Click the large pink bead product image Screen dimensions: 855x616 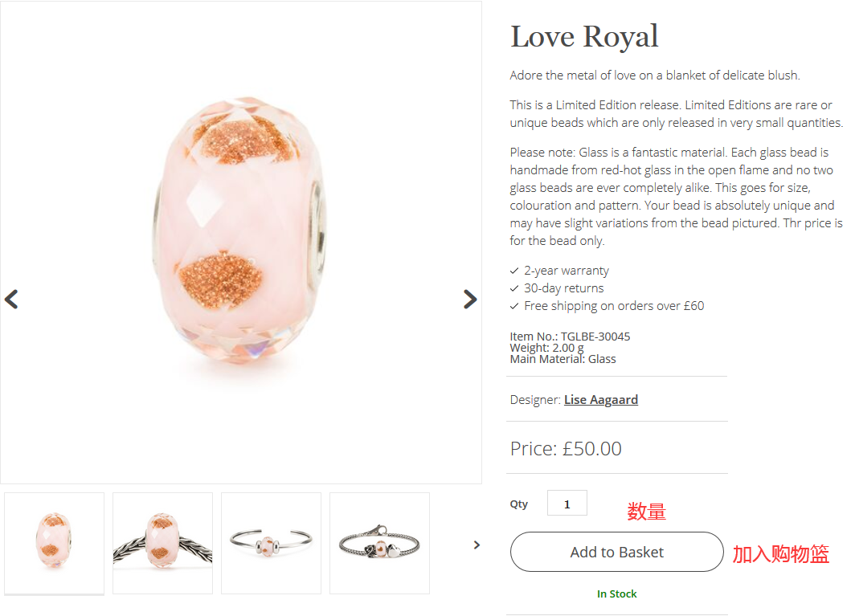pyautogui.click(x=241, y=233)
